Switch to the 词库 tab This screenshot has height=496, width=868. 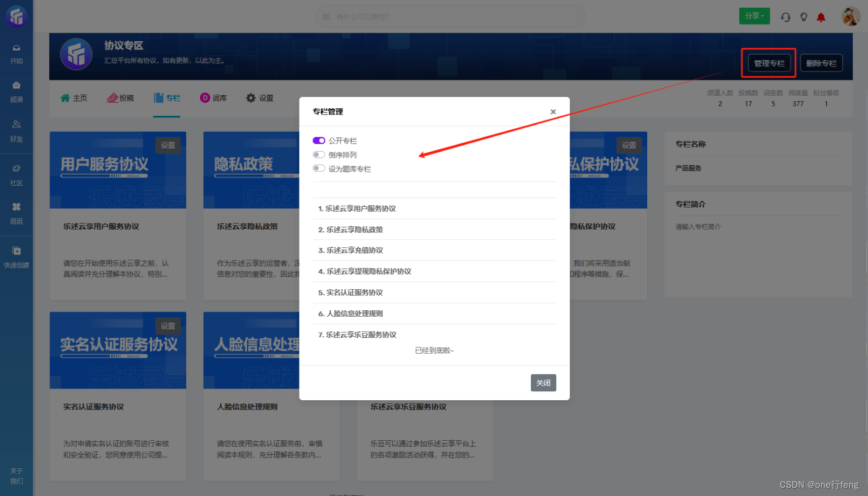click(x=213, y=98)
